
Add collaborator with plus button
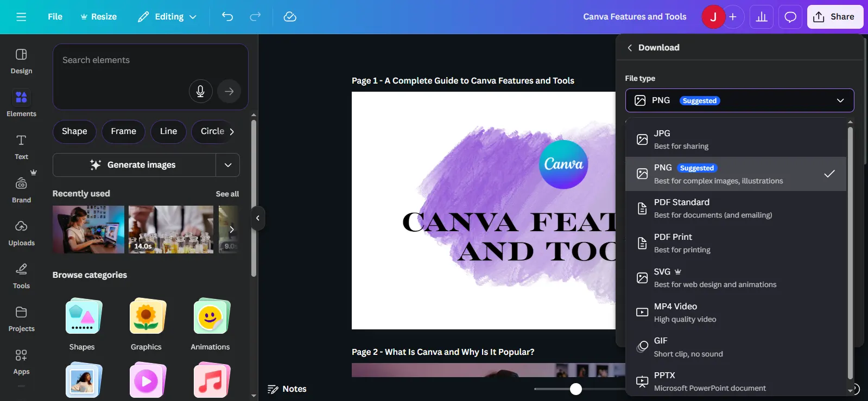click(732, 17)
